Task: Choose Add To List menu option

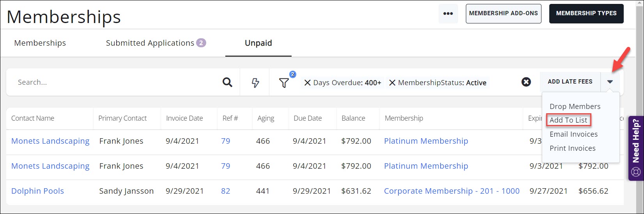Action: [x=568, y=120]
